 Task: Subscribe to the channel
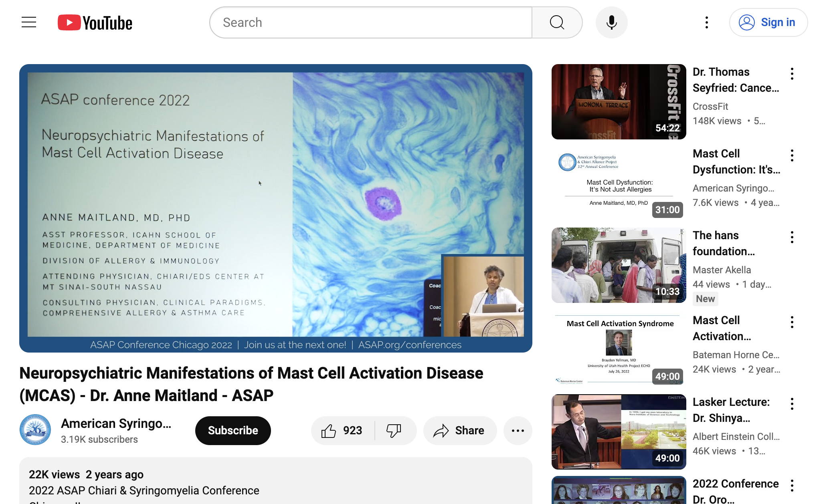click(233, 430)
